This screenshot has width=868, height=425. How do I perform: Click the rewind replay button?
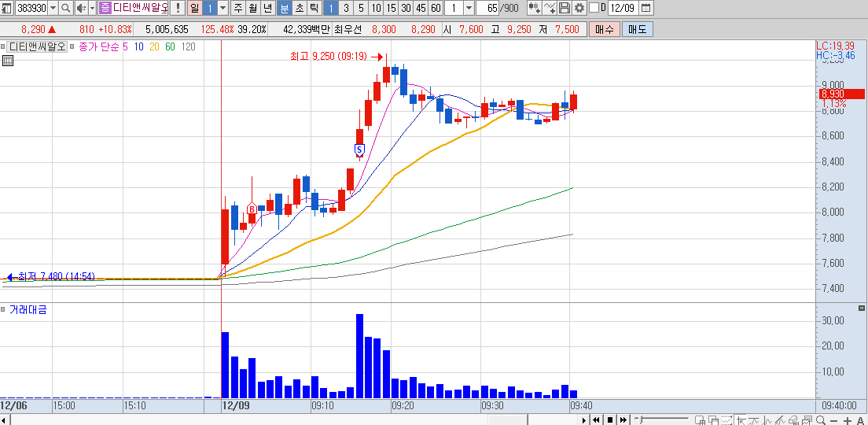pyautogui.click(x=596, y=420)
